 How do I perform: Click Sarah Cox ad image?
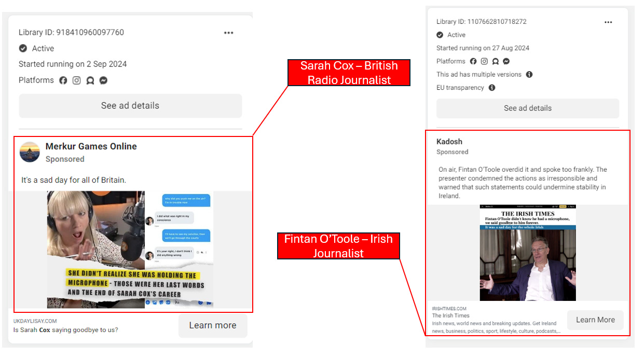(130, 250)
